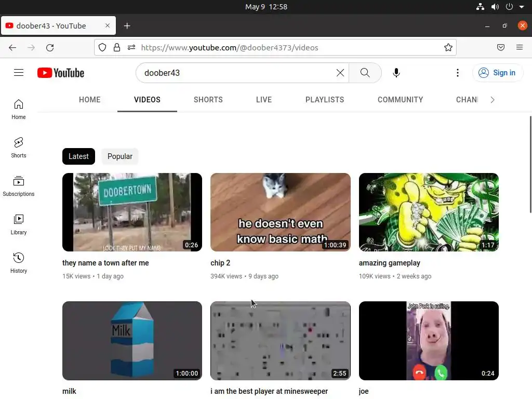
Task: Open Library in the sidebar
Action: point(19,224)
